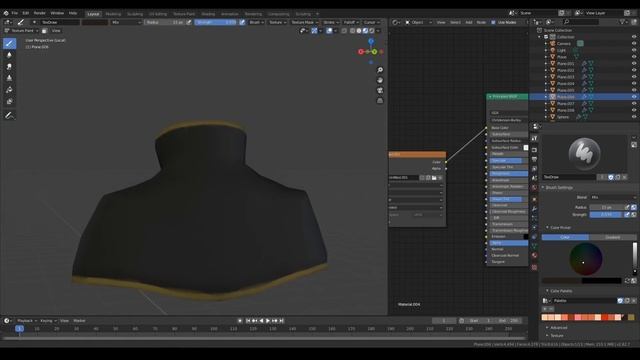The width and height of the screenshot is (640, 360).
Task: Toggle visibility of the Sphere object
Action: [x=634, y=117]
